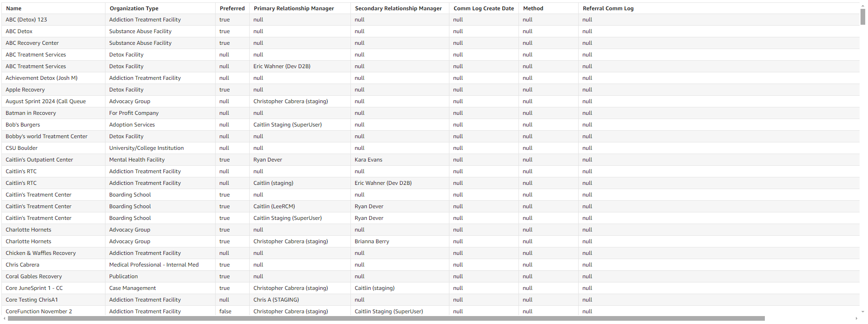
Task: Select the Medical Professional - Internal Med cell
Action: (x=154, y=265)
